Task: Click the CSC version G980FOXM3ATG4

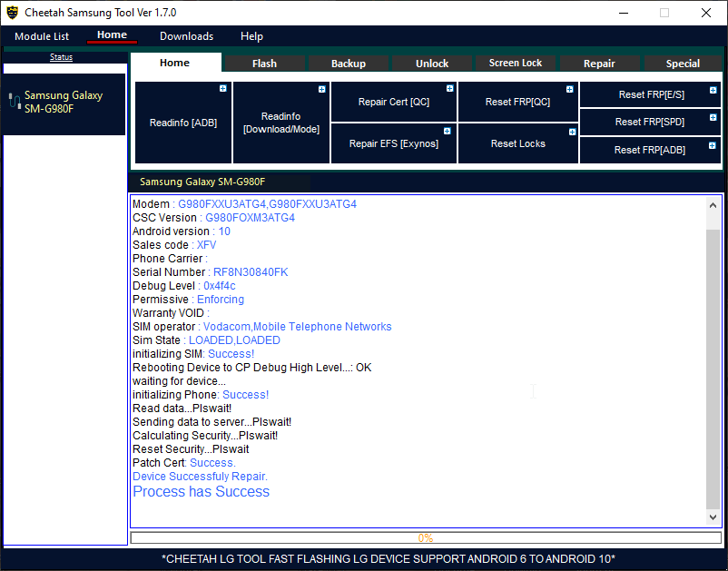Action: coord(251,218)
